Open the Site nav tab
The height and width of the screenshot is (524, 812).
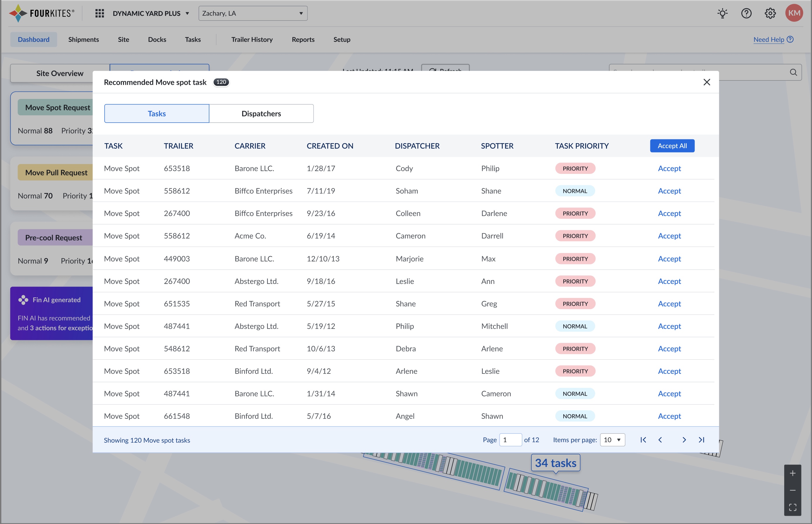click(x=124, y=40)
